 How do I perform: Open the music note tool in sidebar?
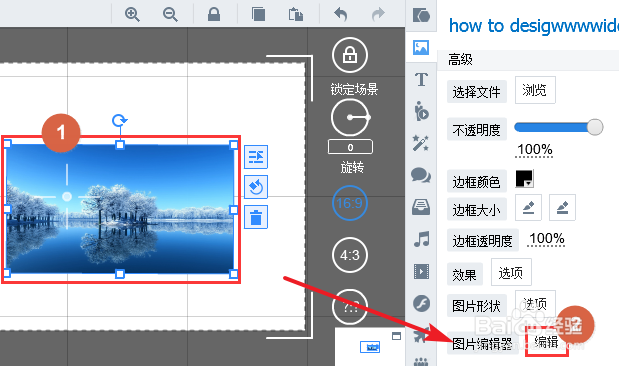[422, 239]
